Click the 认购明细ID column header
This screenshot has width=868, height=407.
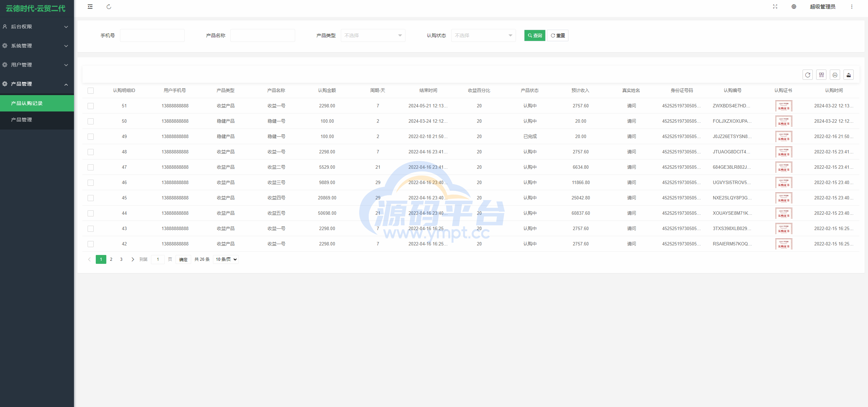coord(124,90)
